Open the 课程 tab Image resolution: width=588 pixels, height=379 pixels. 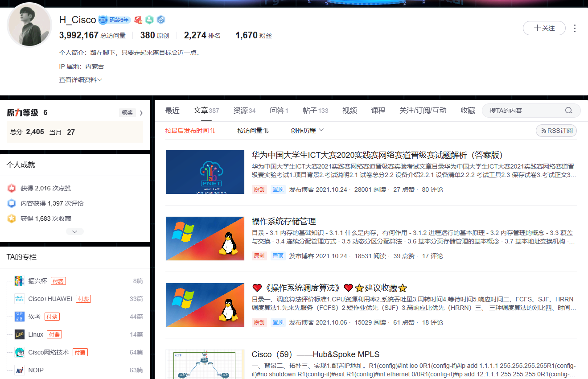pyautogui.click(x=378, y=111)
